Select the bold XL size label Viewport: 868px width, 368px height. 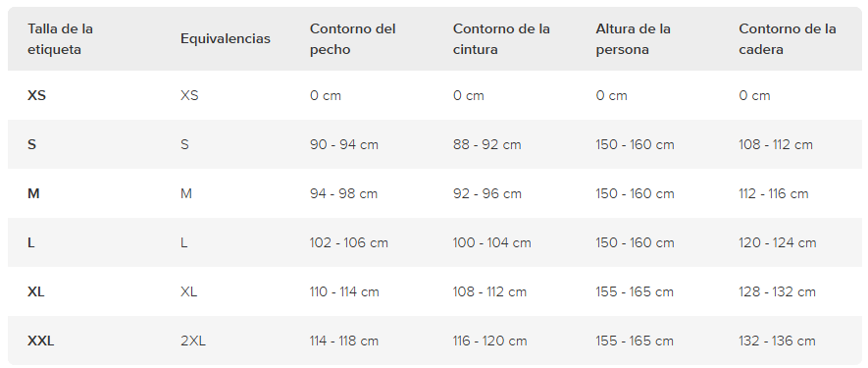[x=36, y=291]
